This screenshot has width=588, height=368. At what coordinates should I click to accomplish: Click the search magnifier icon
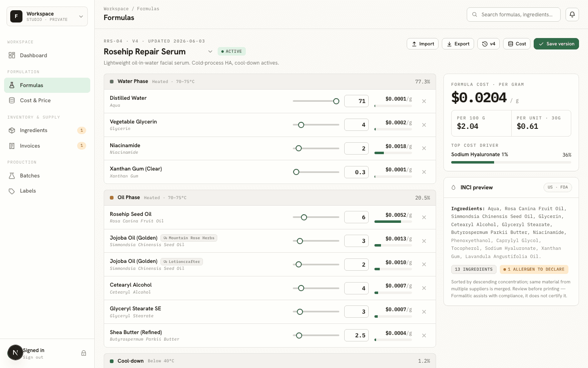point(474,14)
